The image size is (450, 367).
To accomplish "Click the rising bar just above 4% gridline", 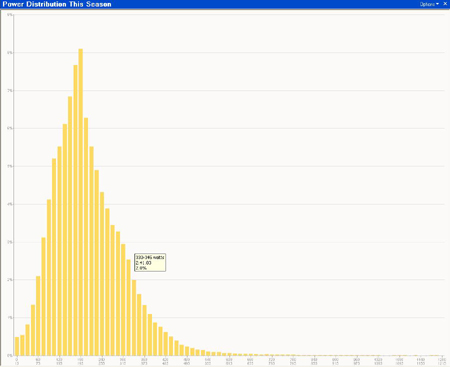I will pos(49,278).
